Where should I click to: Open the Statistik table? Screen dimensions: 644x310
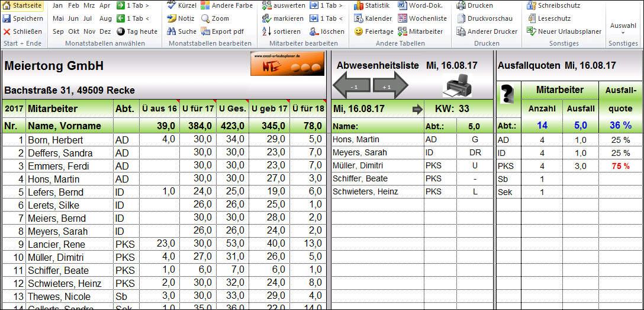(x=359, y=5)
